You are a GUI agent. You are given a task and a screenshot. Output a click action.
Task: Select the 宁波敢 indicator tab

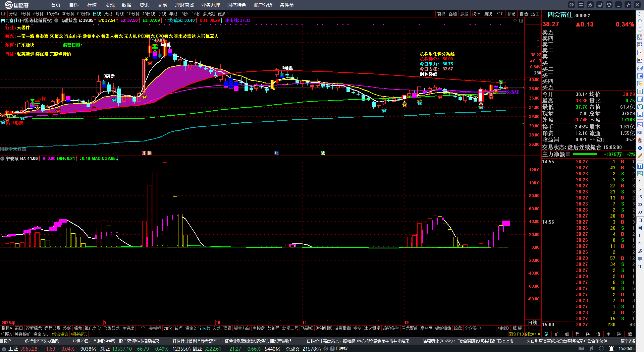(204, 328)
